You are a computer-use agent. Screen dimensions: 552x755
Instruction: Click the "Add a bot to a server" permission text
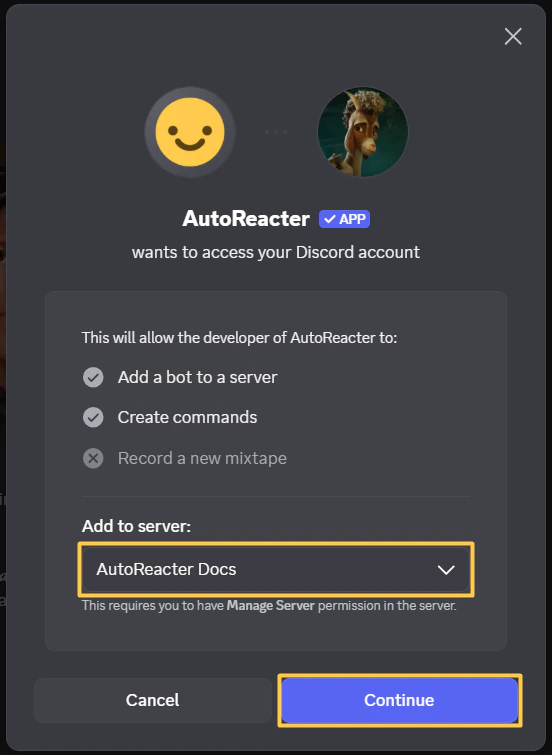[x=197, y=378]
